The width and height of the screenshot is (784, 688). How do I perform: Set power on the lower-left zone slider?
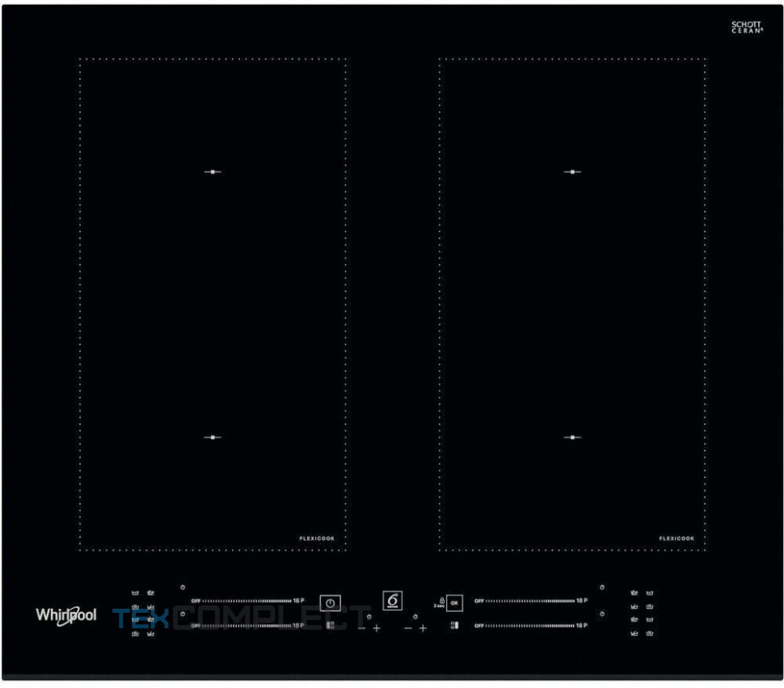click(x=247, y=626)
